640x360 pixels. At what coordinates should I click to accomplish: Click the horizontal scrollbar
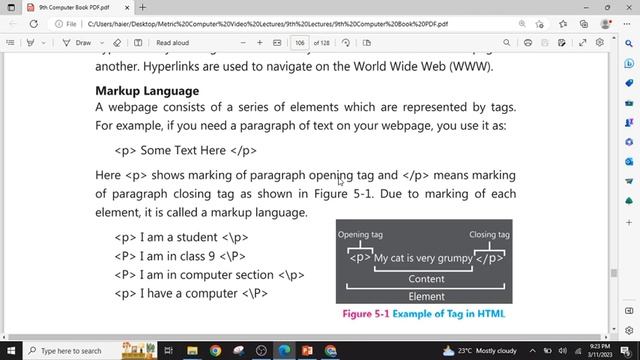(304, 337)
